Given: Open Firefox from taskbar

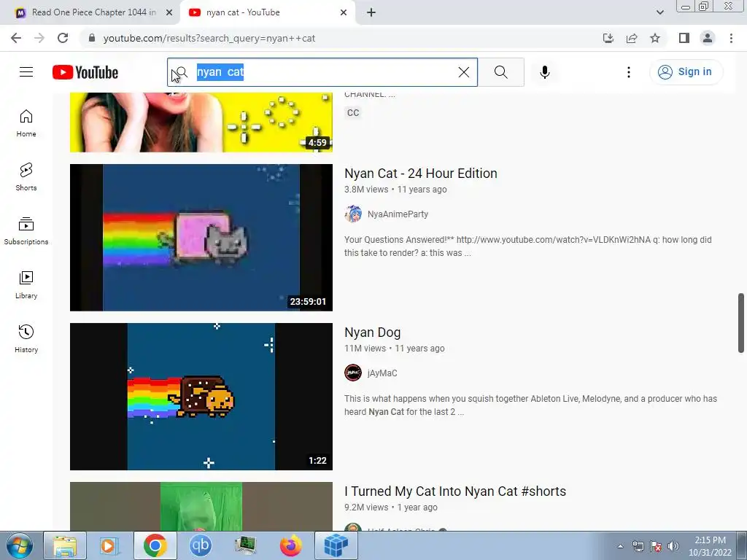Looking at the screenshot, I should [x=290, y=545].
